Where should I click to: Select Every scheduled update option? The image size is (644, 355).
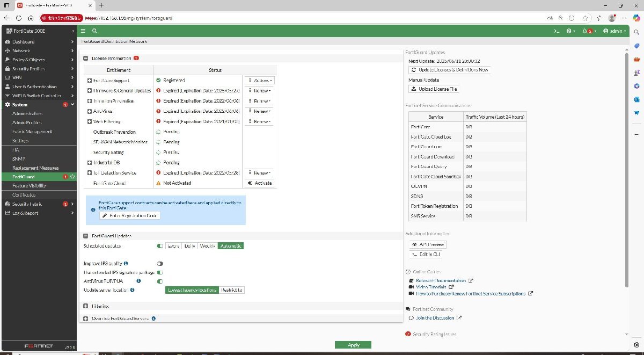173,246
